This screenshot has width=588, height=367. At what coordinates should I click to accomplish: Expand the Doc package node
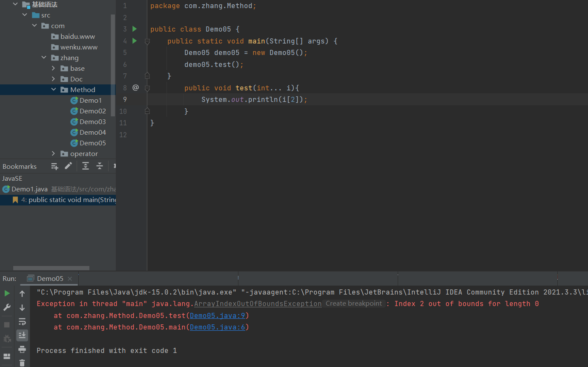53,79
